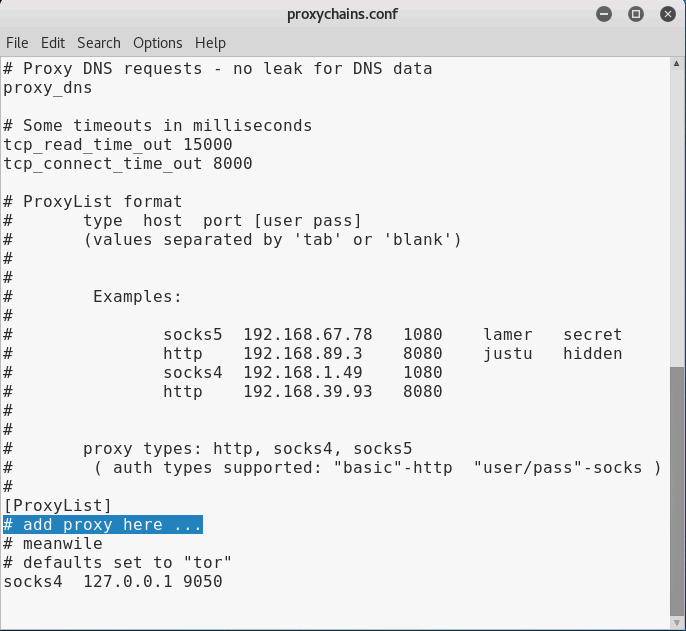
Task: Open the File menu
Action: tap(17, 43)
